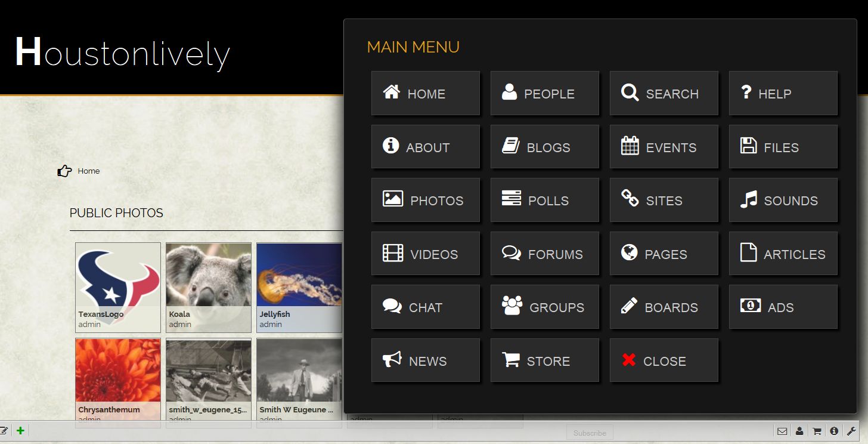Click the film strip icon on the Videos tile
This screenshot has width=868, height=444.
[x=393, y=252]
